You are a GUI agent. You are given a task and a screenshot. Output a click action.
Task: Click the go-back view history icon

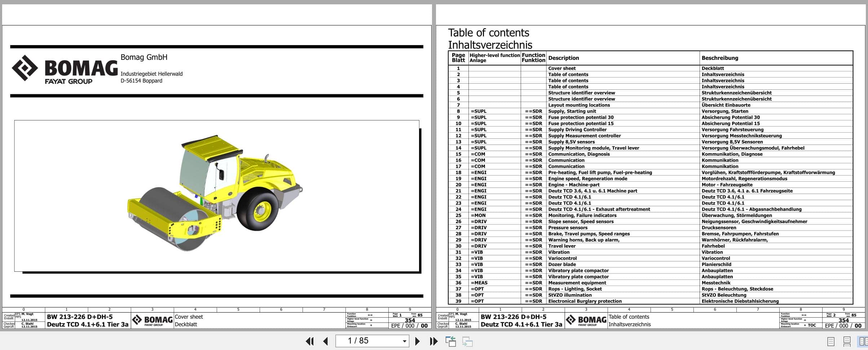pyautogui.click(x=451, y=341)
